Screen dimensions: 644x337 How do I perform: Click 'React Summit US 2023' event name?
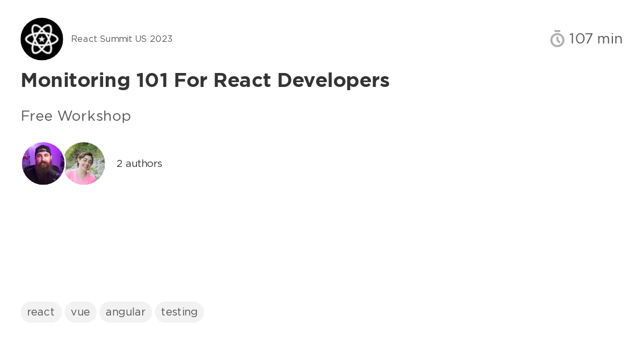[x=122, y=39]
